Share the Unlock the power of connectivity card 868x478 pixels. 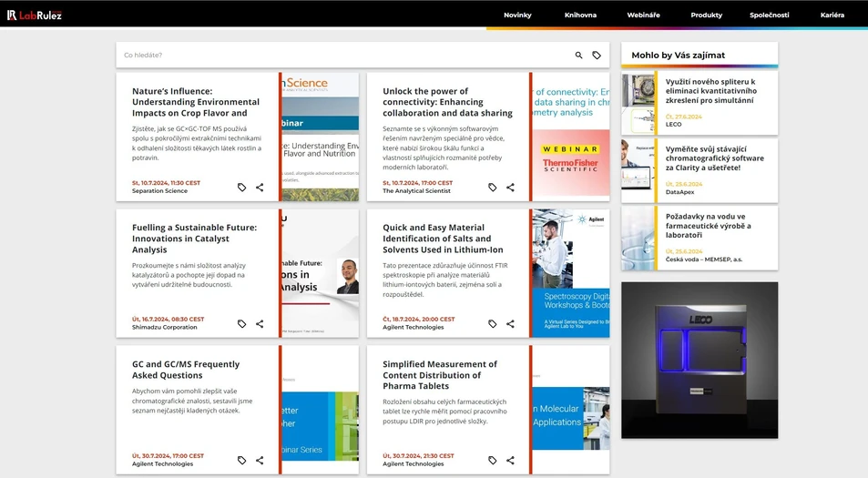[x=510, y=188]
